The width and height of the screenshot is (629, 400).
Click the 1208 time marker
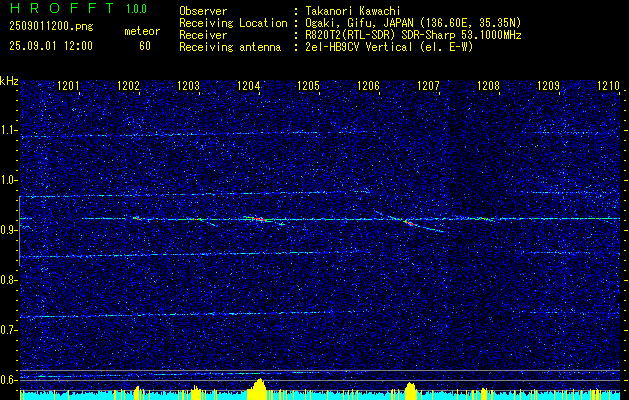point(488,85)
